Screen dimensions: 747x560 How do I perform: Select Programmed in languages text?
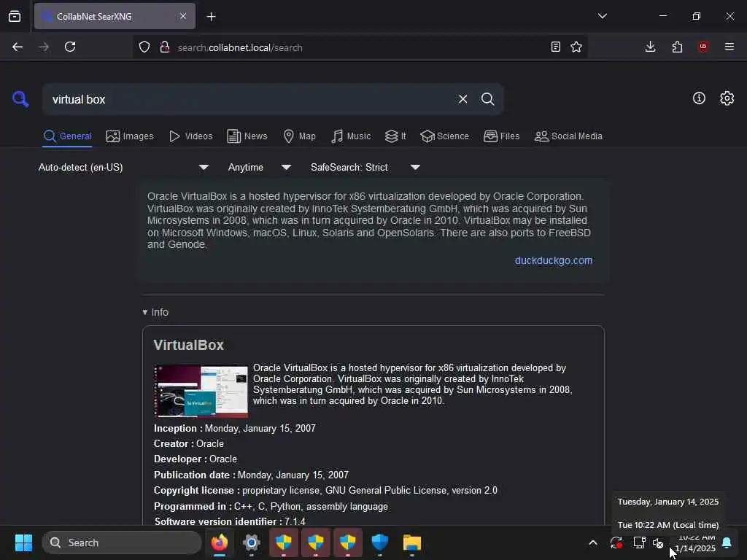coord(311,506)
